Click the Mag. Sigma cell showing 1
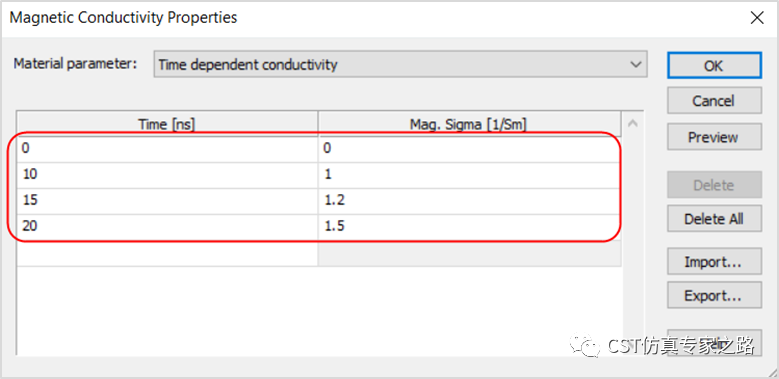 click(469, 175)
